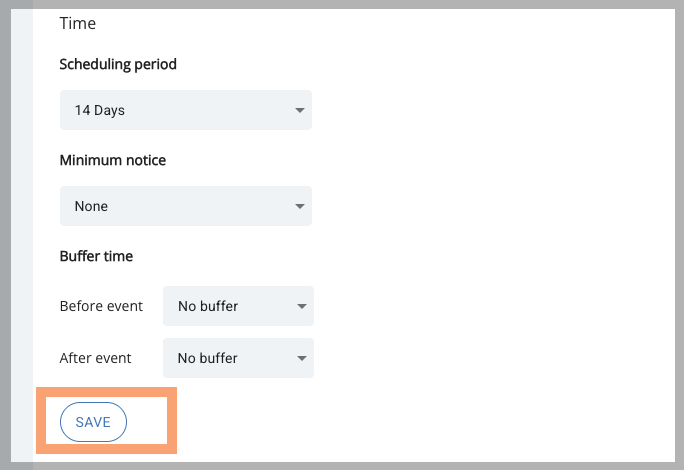Screen dimensions: 684x470
Task: Click the caret arrow of Before event selector
Action: click(x=301, y=306)
